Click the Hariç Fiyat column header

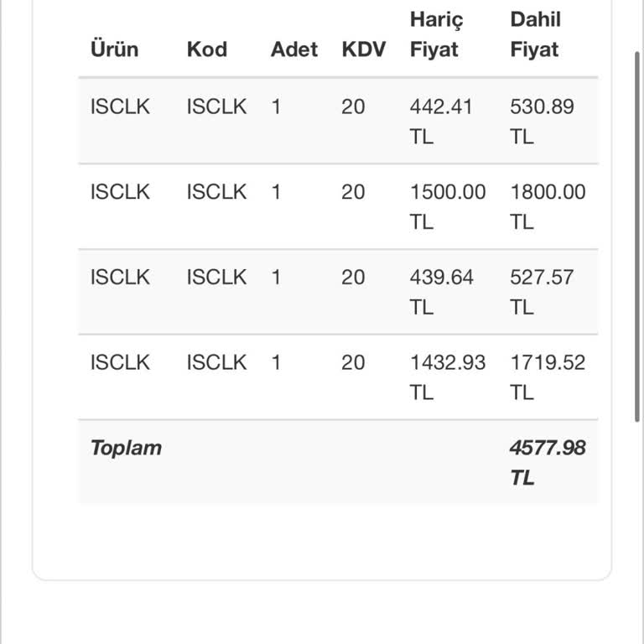coord(436,34)
